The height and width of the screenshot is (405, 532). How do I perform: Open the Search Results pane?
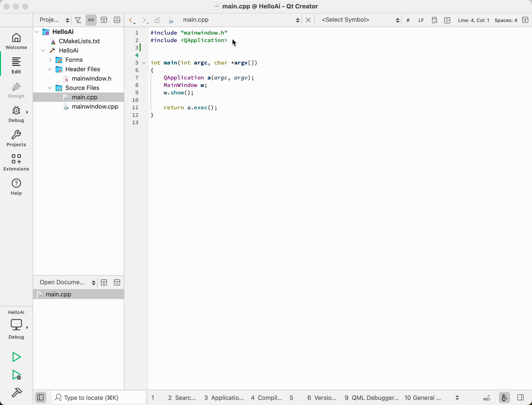[182, 398]
